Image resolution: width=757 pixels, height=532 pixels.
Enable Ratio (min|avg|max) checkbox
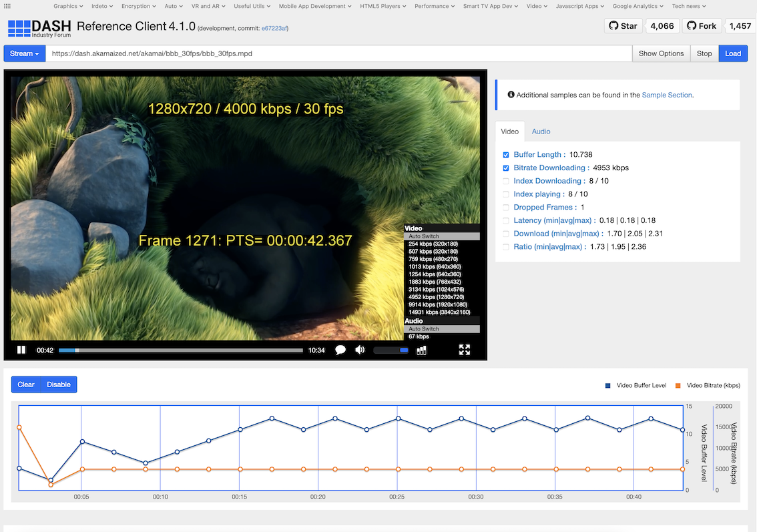506,247
